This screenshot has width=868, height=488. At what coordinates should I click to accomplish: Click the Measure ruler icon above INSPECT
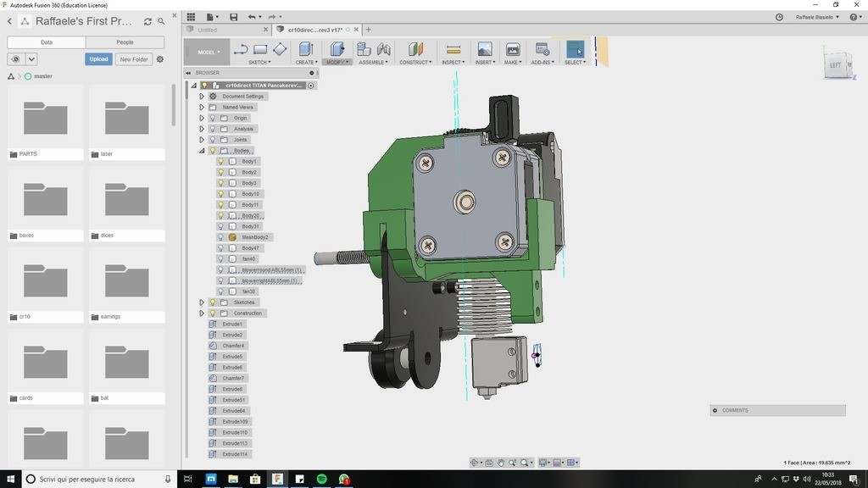(453, 50)
